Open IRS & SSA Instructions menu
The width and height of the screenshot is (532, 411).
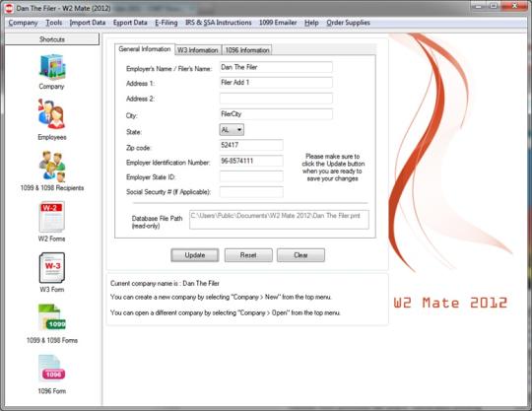(x=218, y=23)
